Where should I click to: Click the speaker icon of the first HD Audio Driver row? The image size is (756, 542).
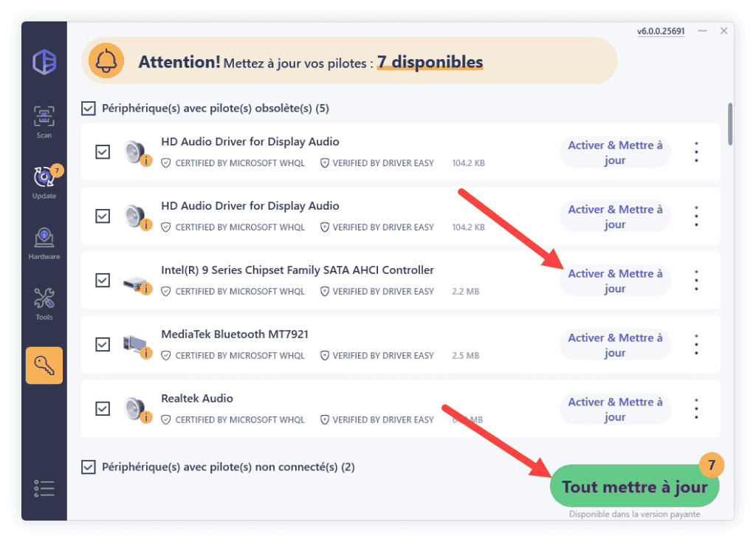click(x=137, y=153)
